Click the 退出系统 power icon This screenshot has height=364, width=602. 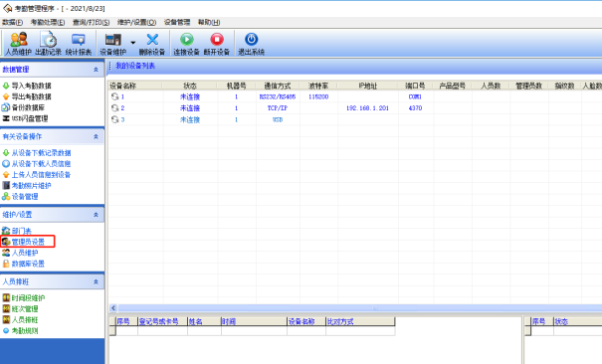251,44
